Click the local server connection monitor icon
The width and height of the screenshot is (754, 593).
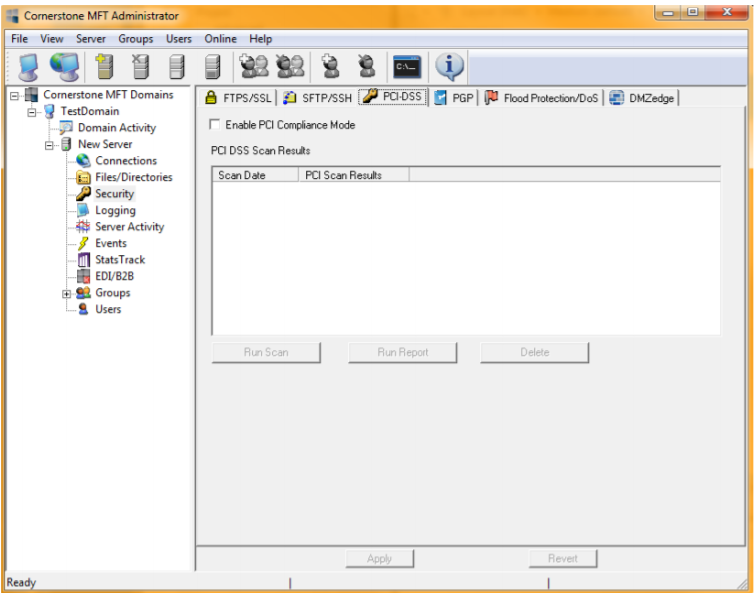click(x=28, y=67)
